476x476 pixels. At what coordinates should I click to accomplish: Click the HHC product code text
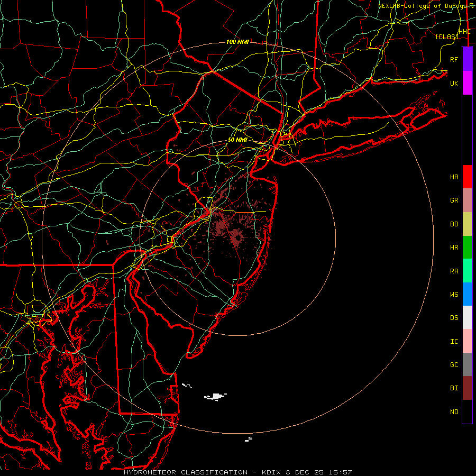pyautogui.click(x=464, y=32)
